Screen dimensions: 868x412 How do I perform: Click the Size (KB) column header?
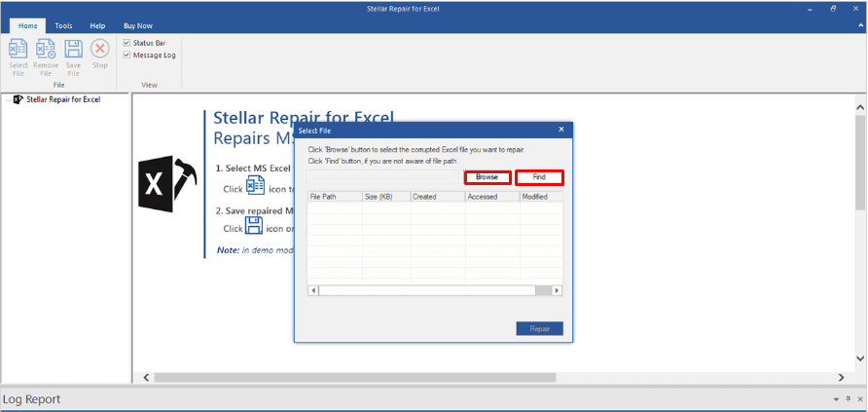click(387, 197)
